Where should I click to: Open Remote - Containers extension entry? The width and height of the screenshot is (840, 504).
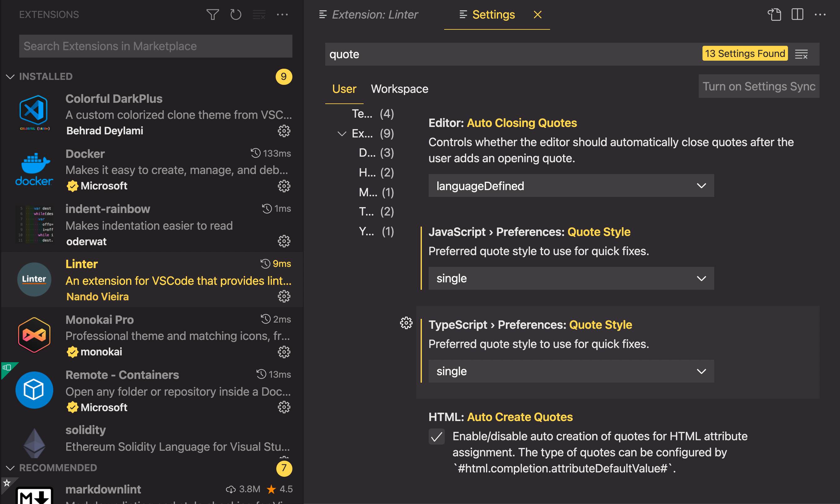[151, 390]
